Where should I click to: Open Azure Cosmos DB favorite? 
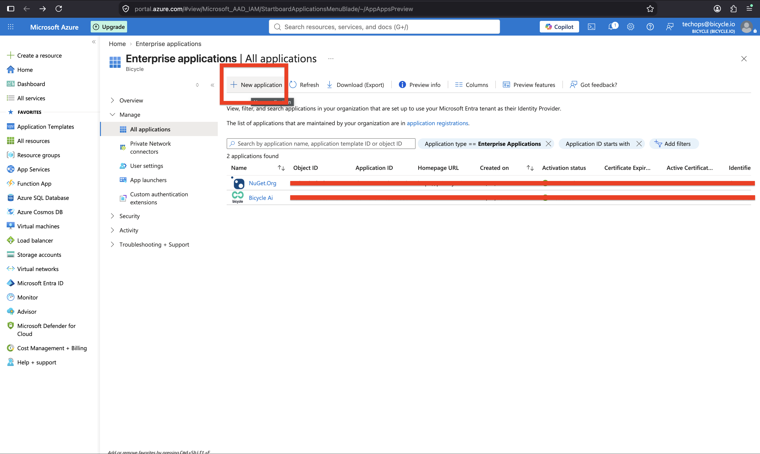coord(35,212)
